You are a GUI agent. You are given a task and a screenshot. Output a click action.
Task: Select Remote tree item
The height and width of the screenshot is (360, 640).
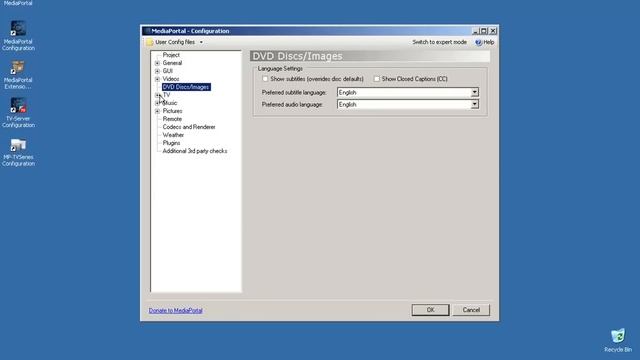click(172, 119)
